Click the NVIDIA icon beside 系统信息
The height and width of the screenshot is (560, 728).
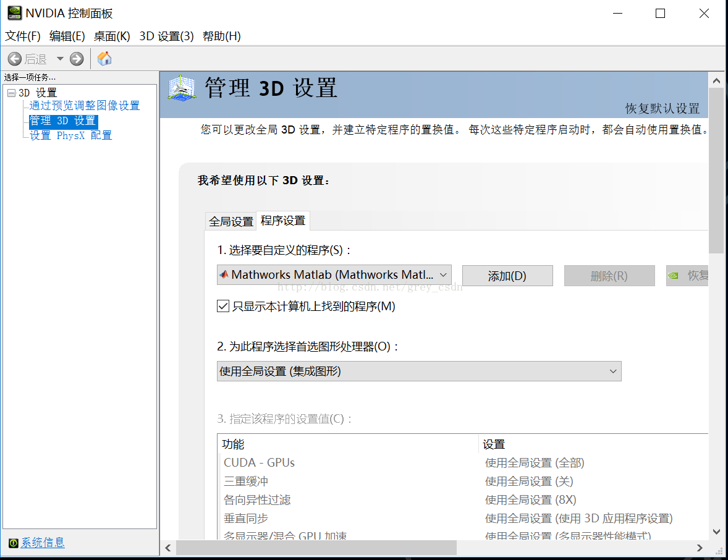coord(14,543)
